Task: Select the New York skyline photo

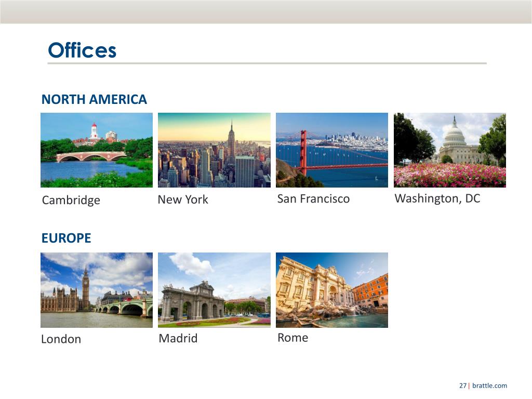Action: coord(214,150)
